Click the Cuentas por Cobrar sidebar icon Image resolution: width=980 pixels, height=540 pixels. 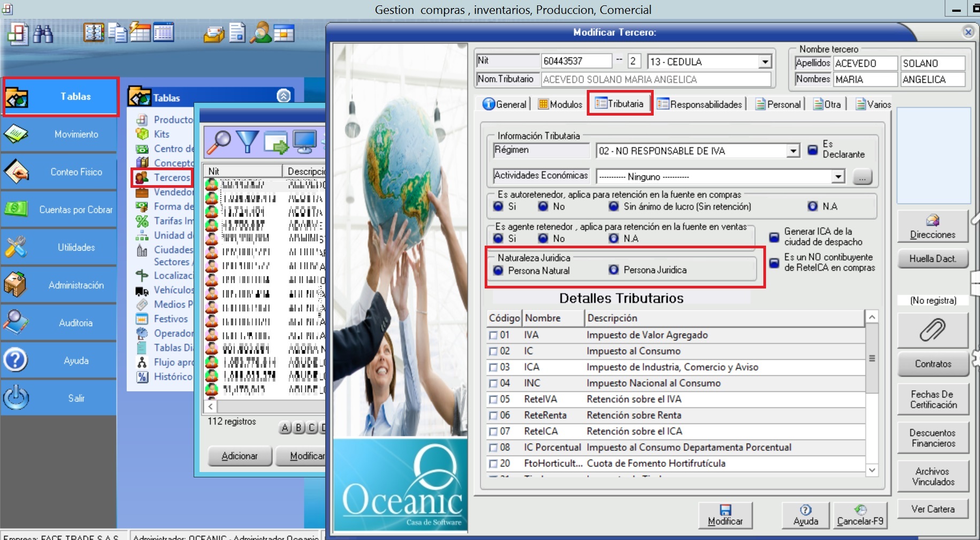point(16,209)
